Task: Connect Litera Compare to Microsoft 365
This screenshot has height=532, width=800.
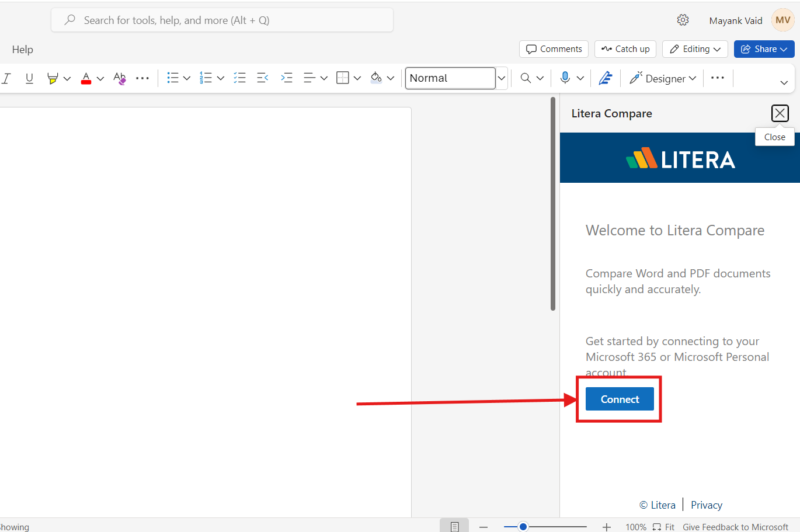Action: (619, 399)
